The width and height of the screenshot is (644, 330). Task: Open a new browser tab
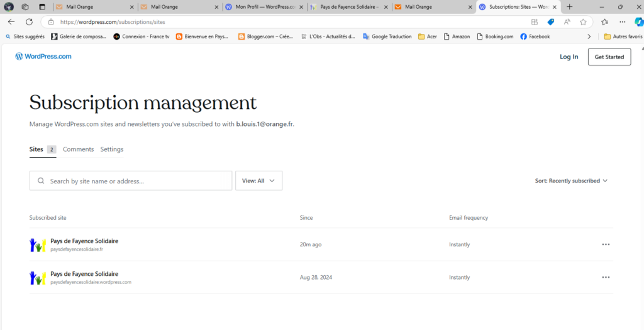click(x=569, y=7)
